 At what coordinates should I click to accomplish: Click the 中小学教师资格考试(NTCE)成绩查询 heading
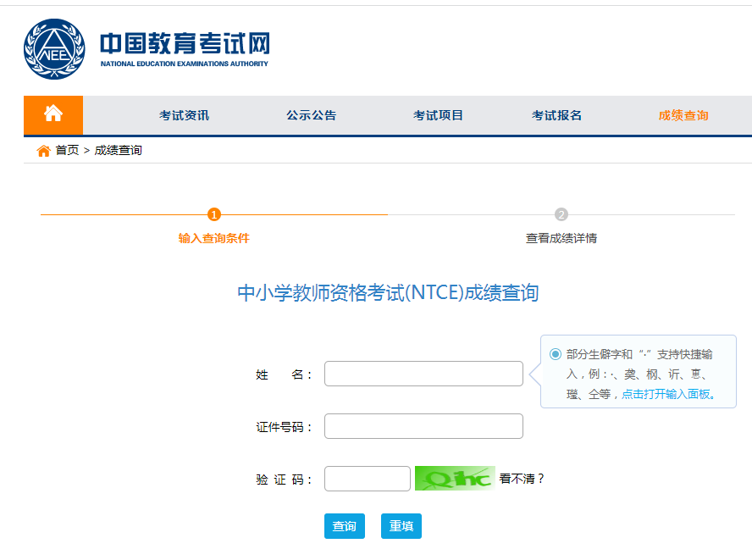pyautogui.click(x=388, y=293)
